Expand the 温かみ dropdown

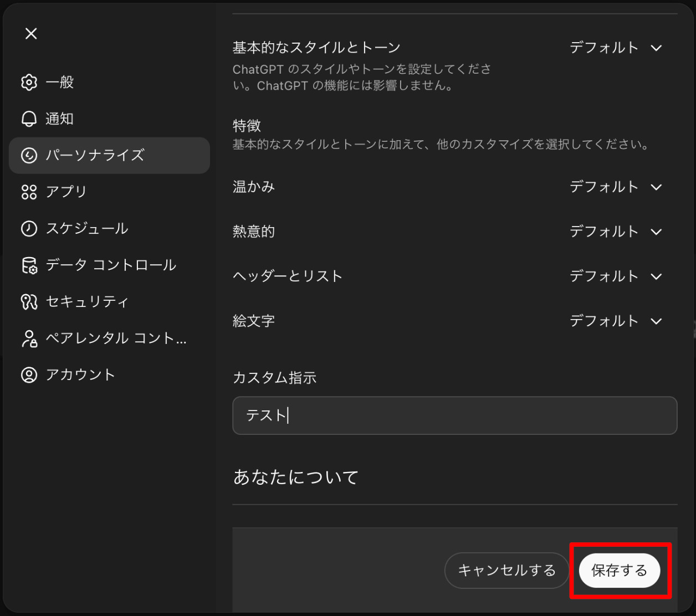coord(616,187)
